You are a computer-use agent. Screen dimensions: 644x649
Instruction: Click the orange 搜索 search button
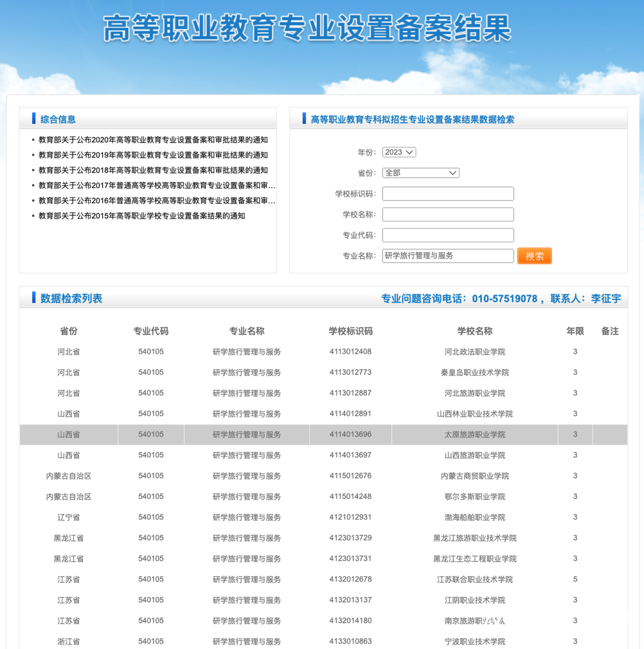[534, 255]
